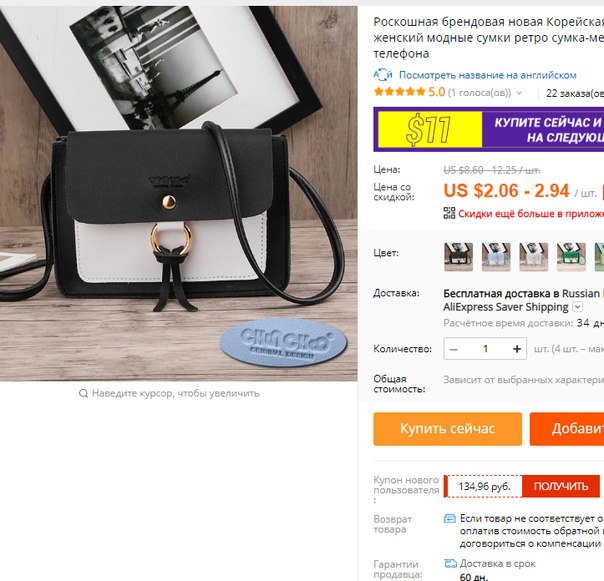Select the black bag color swatch
Screen dimensions: 604x581
458,257
